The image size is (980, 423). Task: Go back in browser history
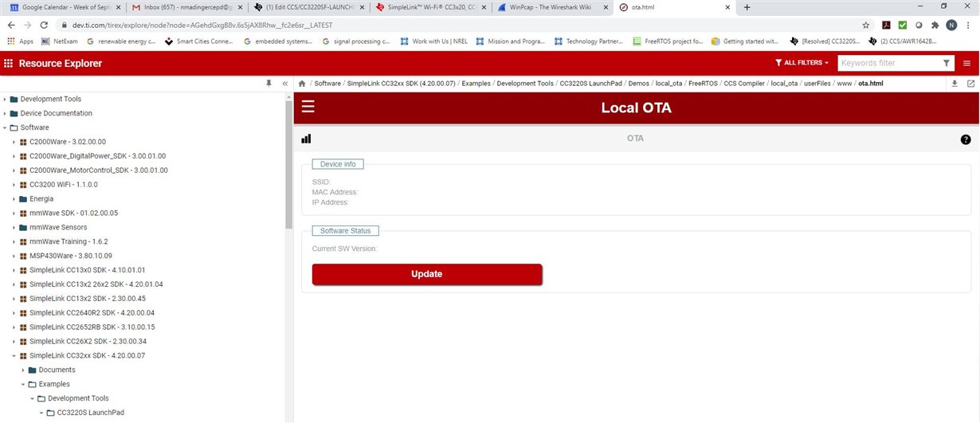(x=12, y=25)
